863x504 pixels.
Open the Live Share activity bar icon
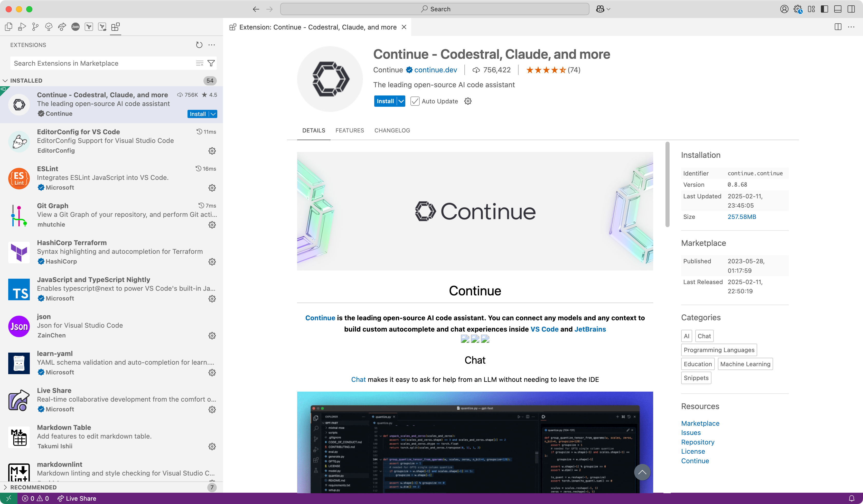click(x=62, y=27)
